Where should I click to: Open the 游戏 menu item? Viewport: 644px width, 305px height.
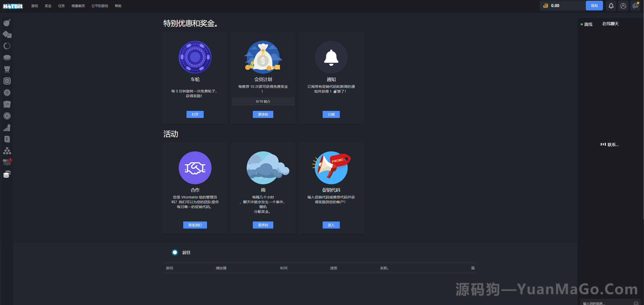[x=34, y=6]
